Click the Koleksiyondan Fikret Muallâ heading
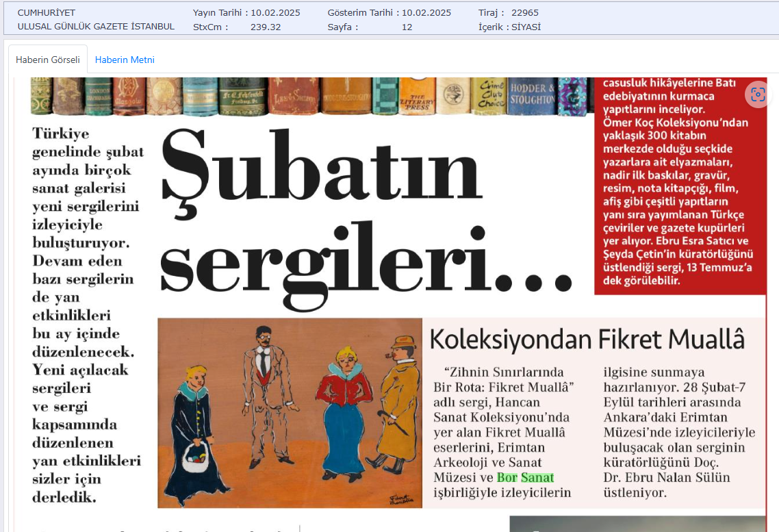The image size is (779, 532). point(587,340)
